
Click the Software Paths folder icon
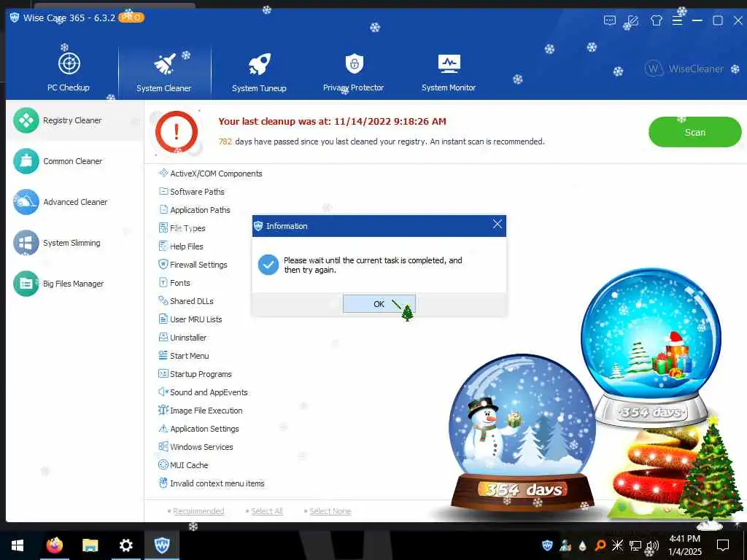click(163, 191)
